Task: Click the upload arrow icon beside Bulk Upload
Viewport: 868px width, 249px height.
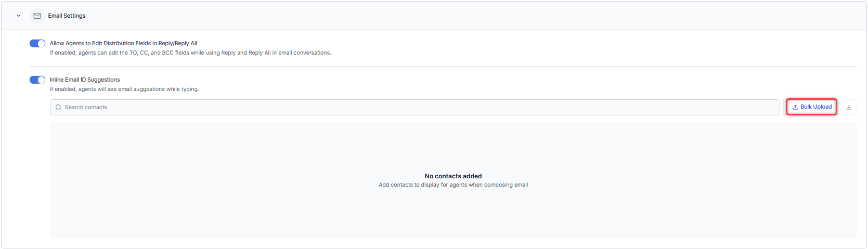Action: [x=795, y=107]
